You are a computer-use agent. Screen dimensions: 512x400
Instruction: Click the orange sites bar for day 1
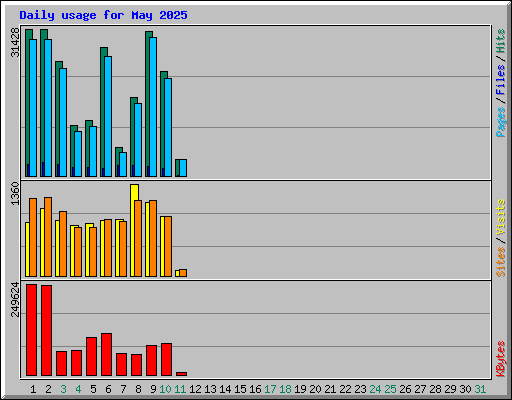(x=33, y=237)
